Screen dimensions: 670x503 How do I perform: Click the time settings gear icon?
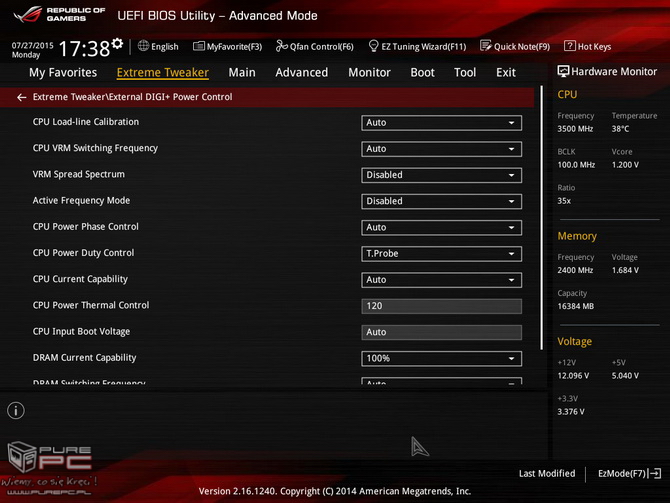(118, 43)
